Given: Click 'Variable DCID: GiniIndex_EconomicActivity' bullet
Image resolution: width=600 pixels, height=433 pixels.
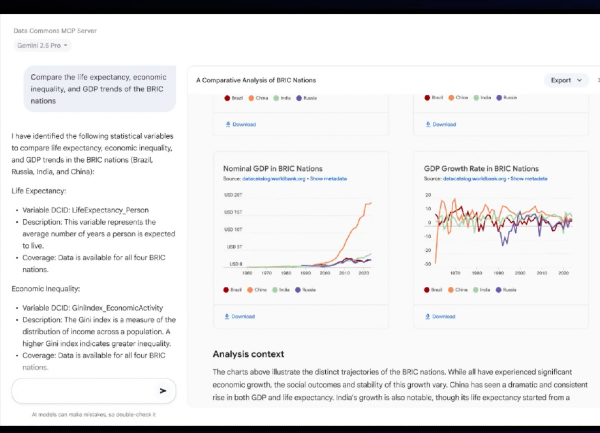Looking at the screenshot, I should tap(93, 308).
